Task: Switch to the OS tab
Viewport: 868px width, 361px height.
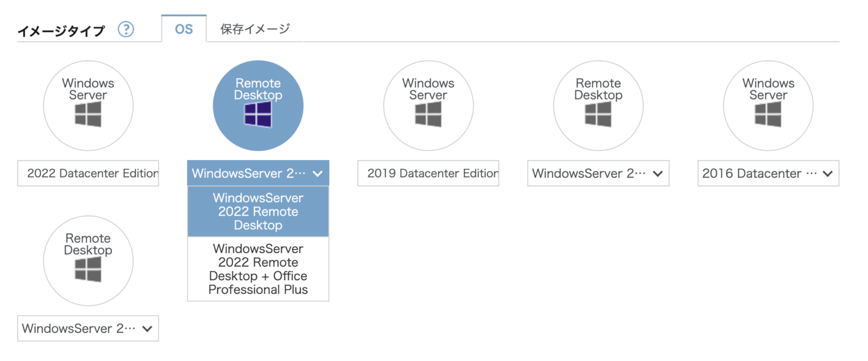Action: point(184,29)
